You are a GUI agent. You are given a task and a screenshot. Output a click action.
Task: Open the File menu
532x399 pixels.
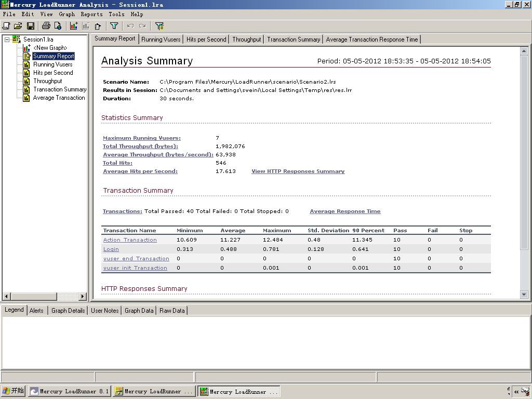[x=9, y=14]
